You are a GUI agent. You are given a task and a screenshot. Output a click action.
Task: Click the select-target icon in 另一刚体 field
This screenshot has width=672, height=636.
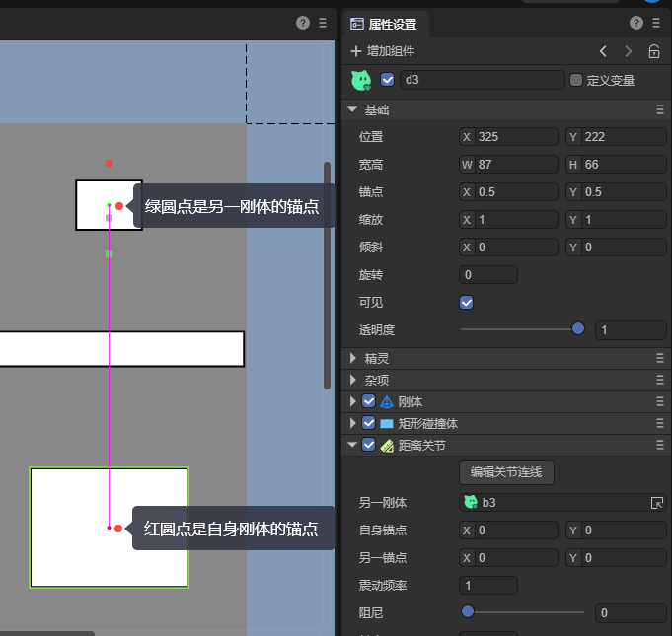[657, 503]
